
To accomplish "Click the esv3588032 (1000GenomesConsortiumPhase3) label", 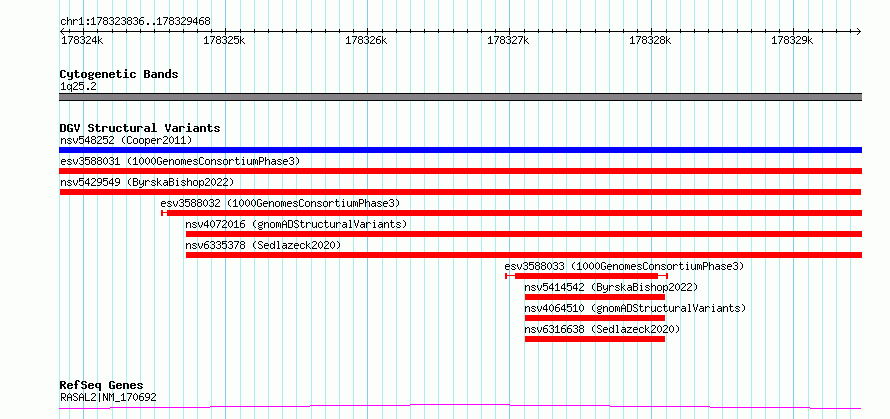I will click(x=280, y=203).
